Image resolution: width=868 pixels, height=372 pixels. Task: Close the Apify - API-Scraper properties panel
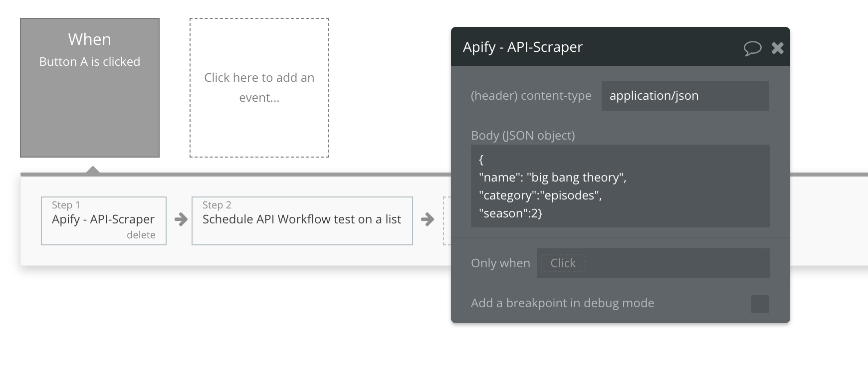click(777, 48)
